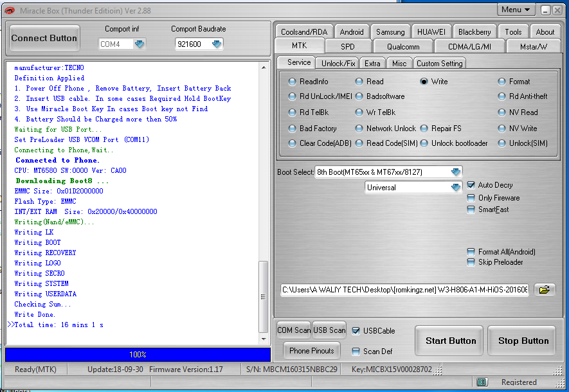The height and width of the screenshot is (392, 569).
Task: Choose the Rd TelBk option
Action: (x=292, y=112)
